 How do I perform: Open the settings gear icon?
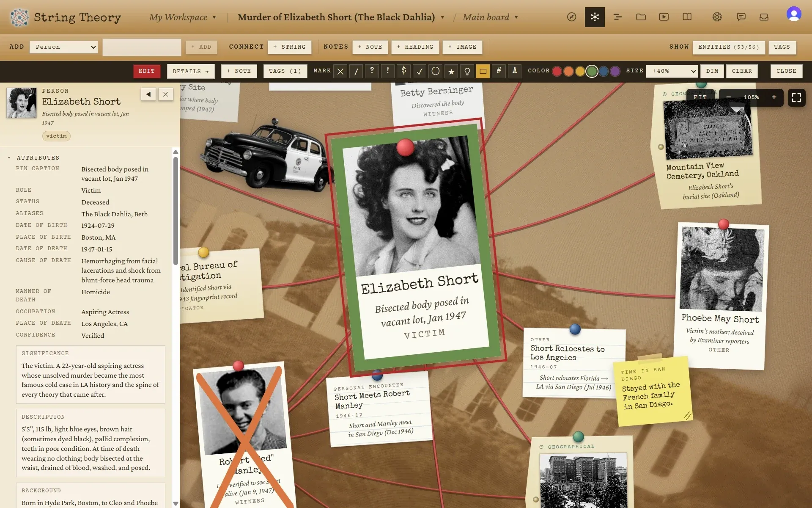point(717,17)
